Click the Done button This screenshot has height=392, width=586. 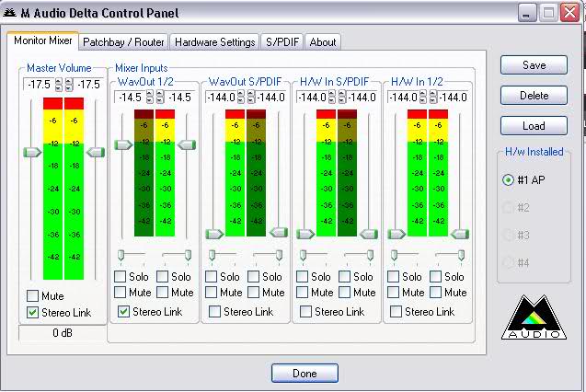click(304, 374)
